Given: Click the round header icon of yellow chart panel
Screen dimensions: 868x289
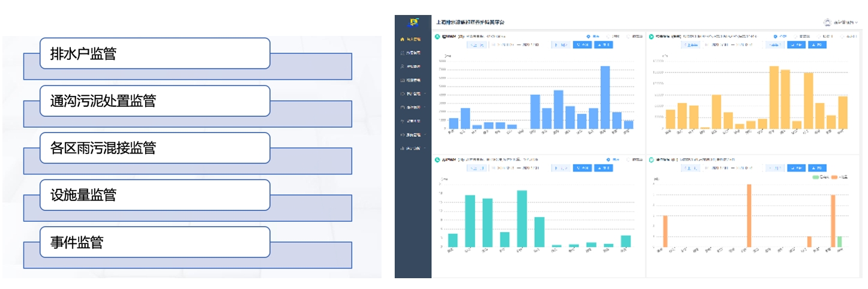Looking at the screenshot, I should (x=651, y=37).
